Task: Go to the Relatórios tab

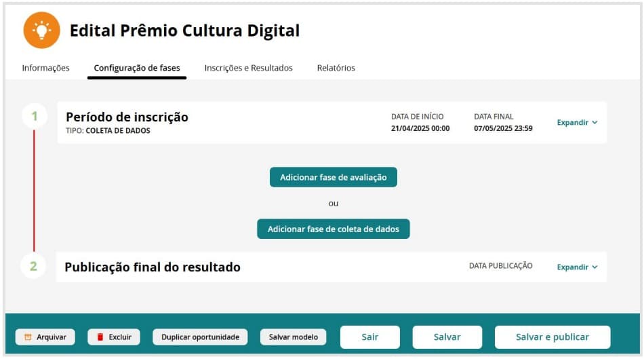Action: [x=336, y=68]
